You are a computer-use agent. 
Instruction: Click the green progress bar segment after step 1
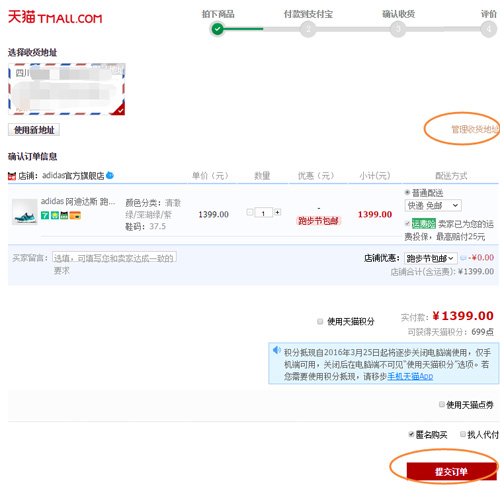pos(244,29)
